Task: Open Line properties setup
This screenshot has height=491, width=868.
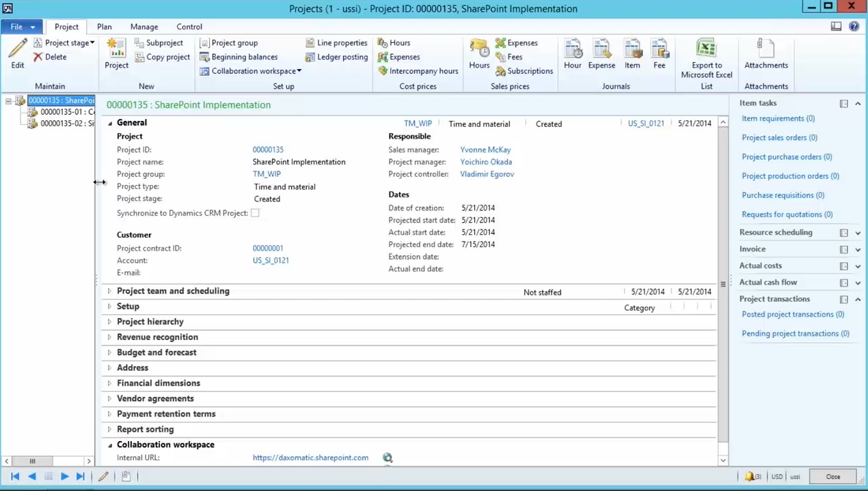Action: point(336,43)
